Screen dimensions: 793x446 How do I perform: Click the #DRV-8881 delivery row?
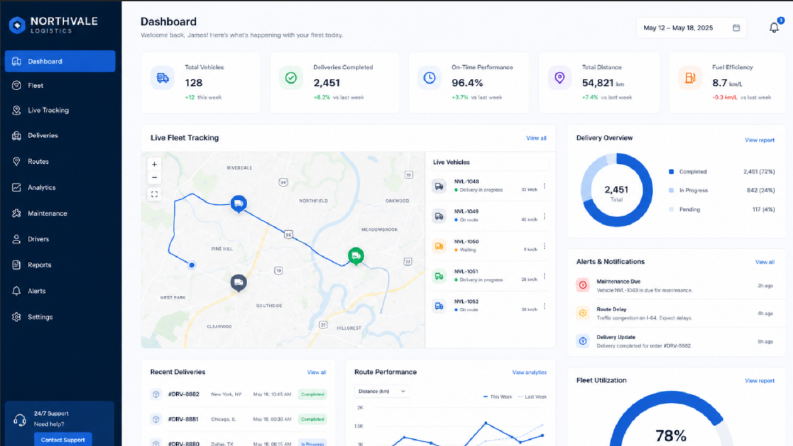coord(238,419)
